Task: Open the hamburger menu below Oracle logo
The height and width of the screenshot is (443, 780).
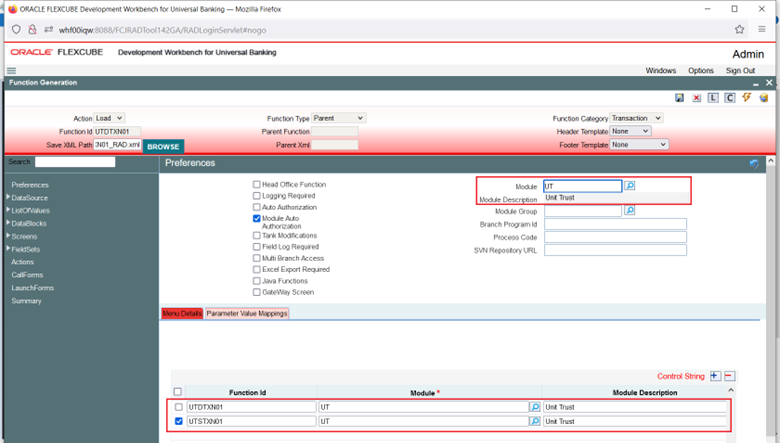Action: (x=11, y=71)
